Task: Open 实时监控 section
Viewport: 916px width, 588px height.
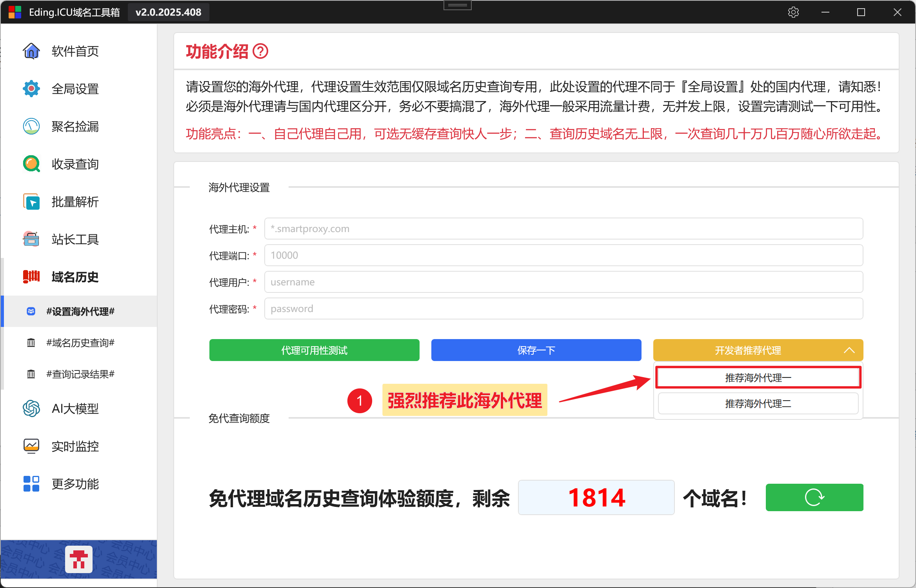Action: pos(79,446)
